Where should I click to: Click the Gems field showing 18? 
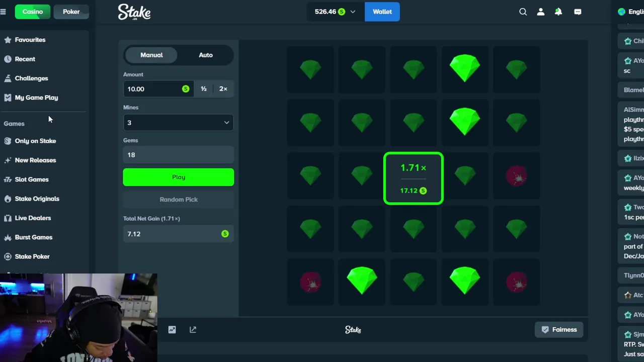pos(179,155)
